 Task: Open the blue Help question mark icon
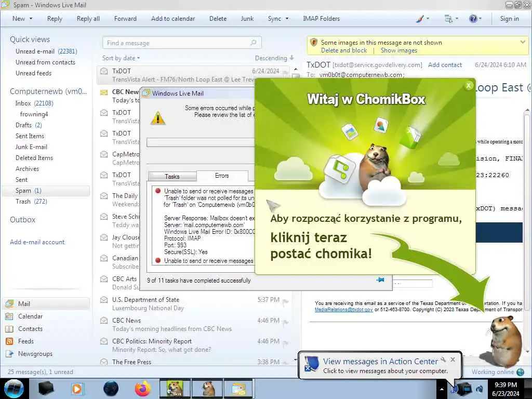(473, 19)
